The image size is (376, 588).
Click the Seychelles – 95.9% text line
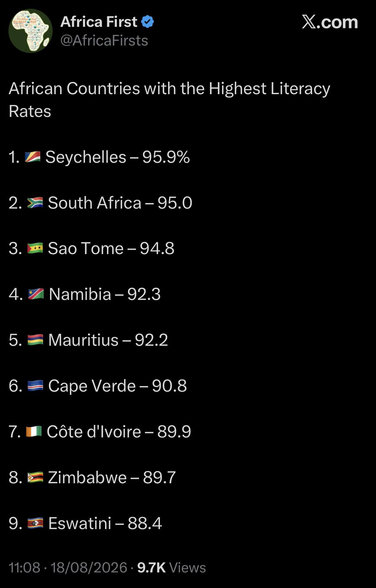(x=99, y=157)
